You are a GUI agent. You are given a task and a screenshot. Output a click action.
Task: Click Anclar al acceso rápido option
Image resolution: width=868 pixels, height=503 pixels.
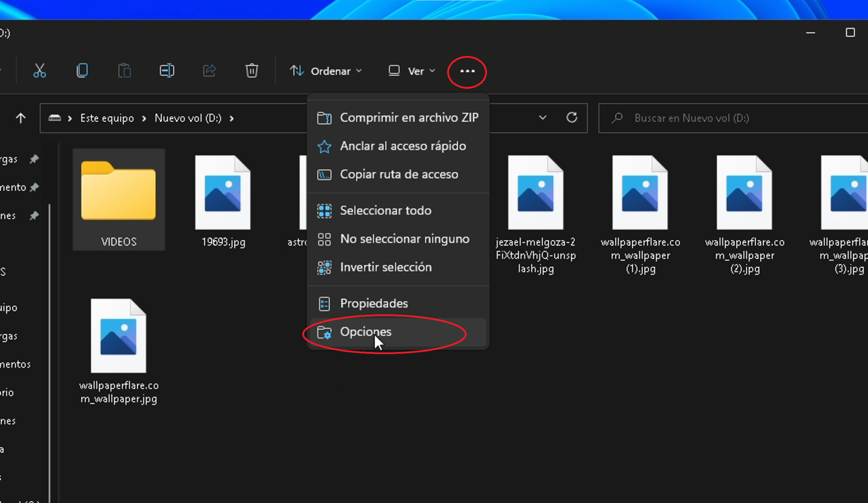[x=403, y=145]
